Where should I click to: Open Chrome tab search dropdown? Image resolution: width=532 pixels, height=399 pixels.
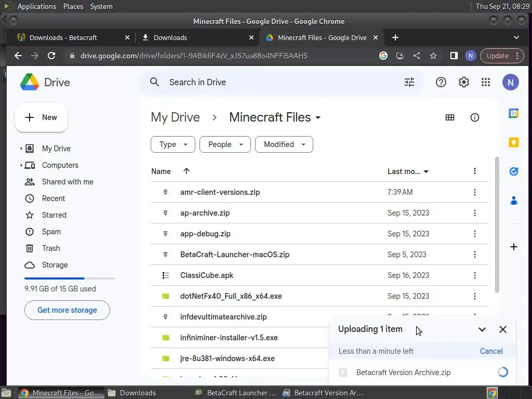(x=516, y=37)
